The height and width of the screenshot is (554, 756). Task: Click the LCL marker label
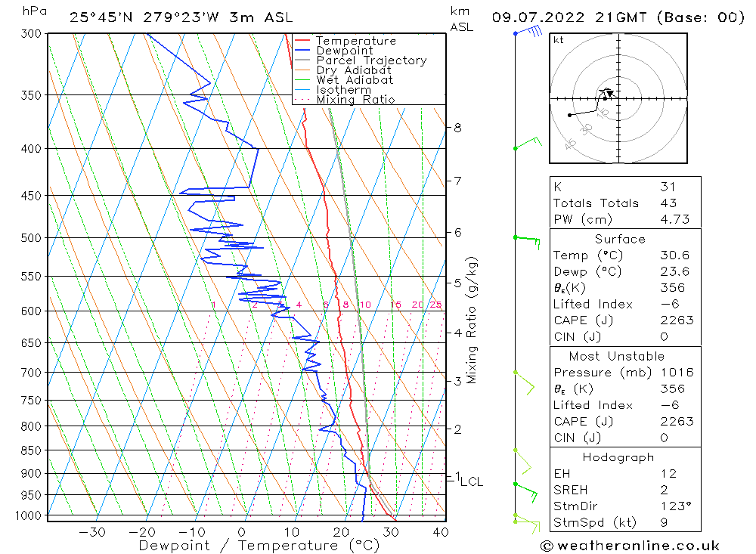tap(472, 481)
